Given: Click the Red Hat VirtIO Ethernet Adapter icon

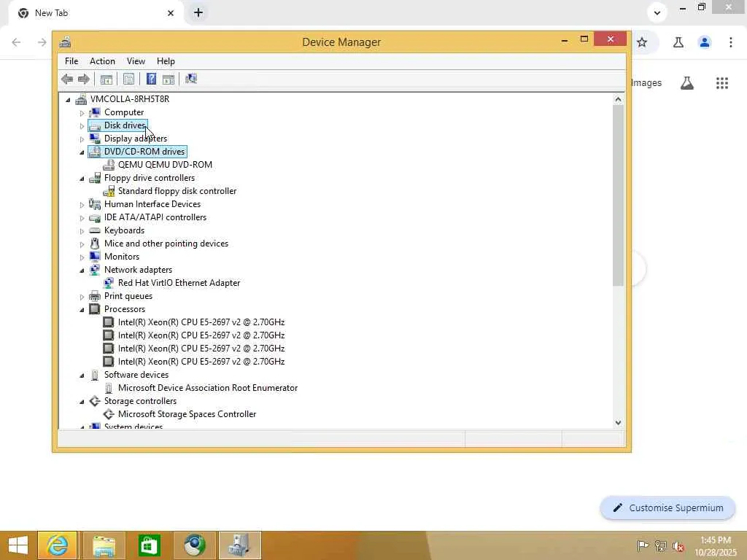Looking at the screenshot, I should (x=109, y=283).
